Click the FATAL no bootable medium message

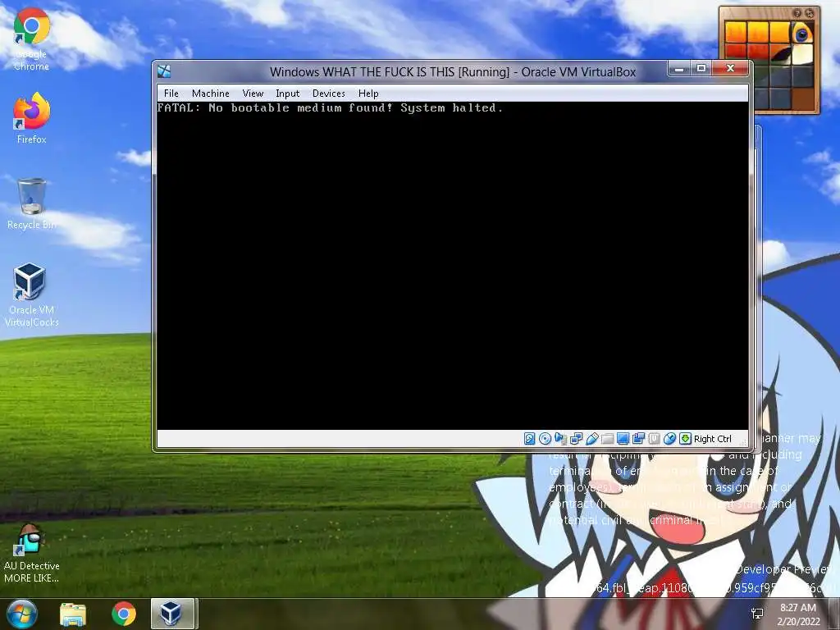[330, 107]
